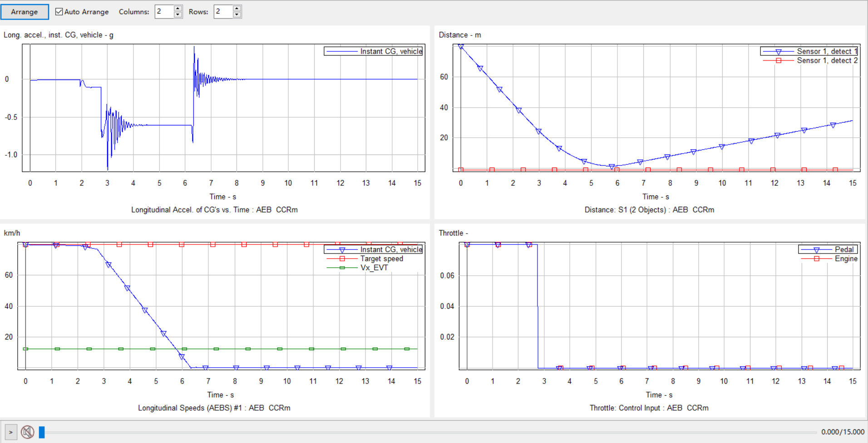868x443 pixels.
Task: Click inside the Columns number field
Action: (x=164, y=12)
